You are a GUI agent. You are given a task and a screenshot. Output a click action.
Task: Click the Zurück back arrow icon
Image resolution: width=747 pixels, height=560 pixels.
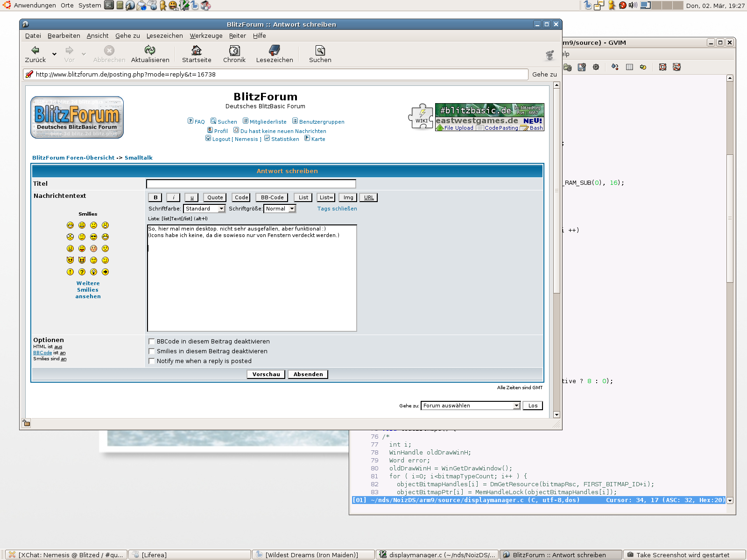(35, 50)
